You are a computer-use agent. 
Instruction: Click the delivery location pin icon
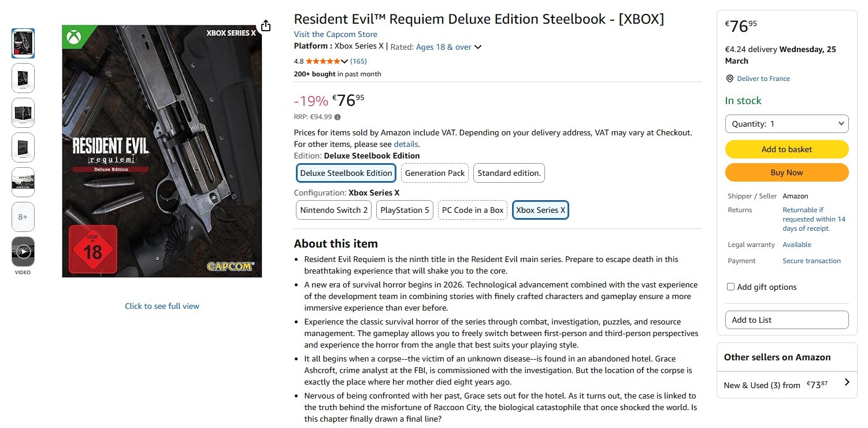730,79
